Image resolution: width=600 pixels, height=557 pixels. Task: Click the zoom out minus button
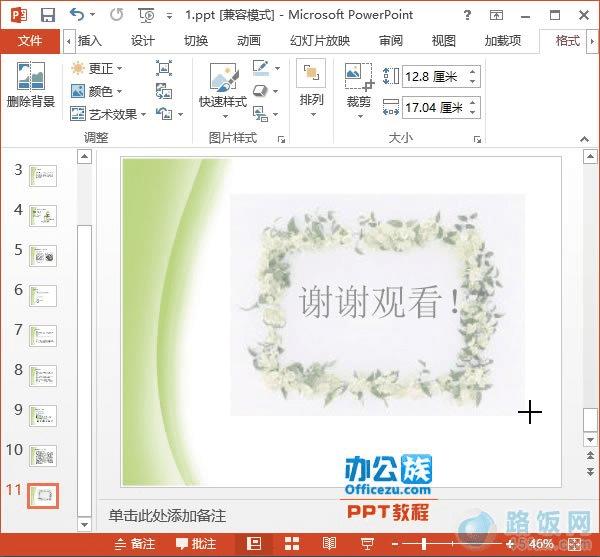395,544
